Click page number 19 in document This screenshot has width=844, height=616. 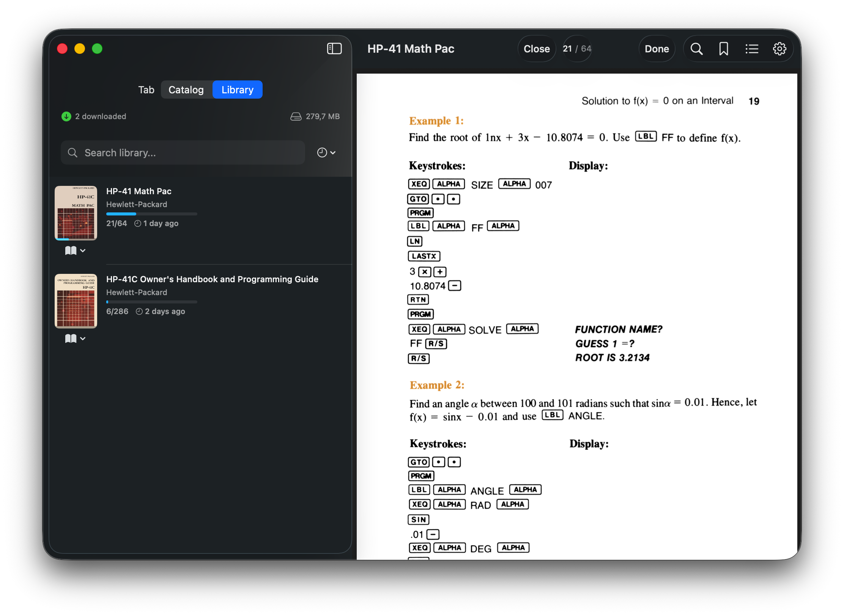point(754,101)
